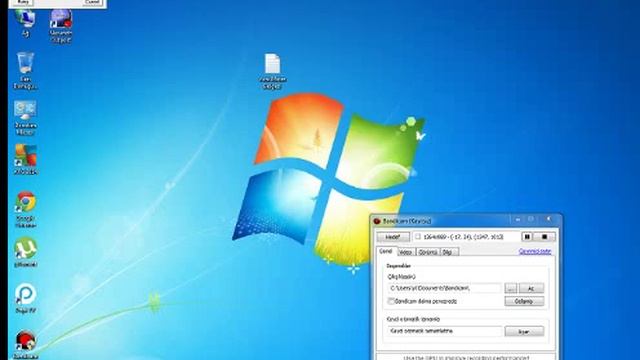Switch to the Video tab in Bandicam
This screenshot has width=640, height=360.
(405, 252)
